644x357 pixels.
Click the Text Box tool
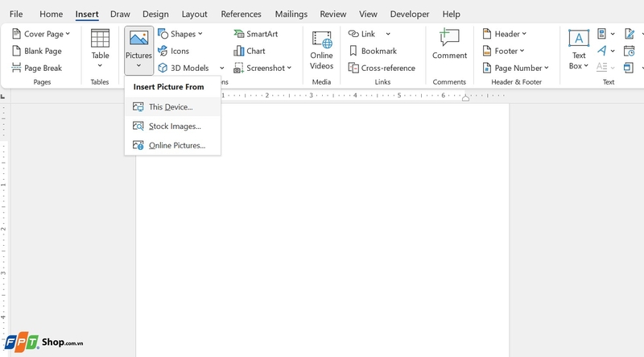(x=578, y=49)
